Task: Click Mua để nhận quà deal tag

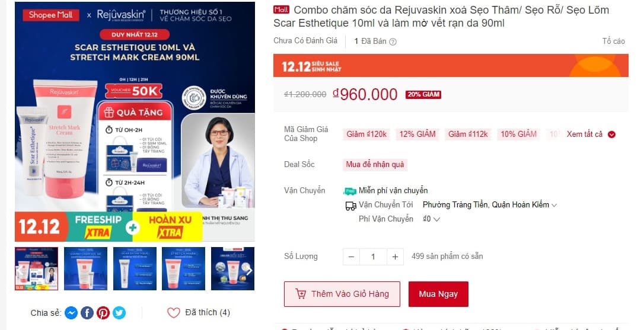Action: [375, 165]
